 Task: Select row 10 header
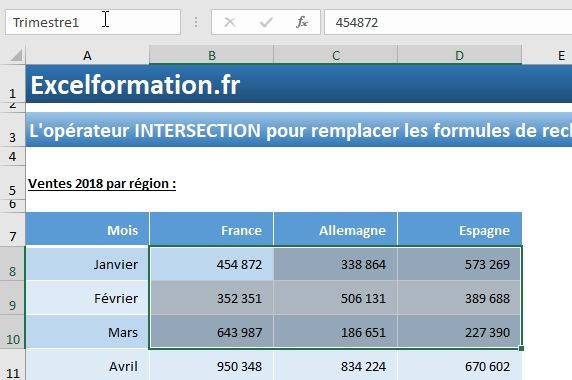[x=12, y=332]
